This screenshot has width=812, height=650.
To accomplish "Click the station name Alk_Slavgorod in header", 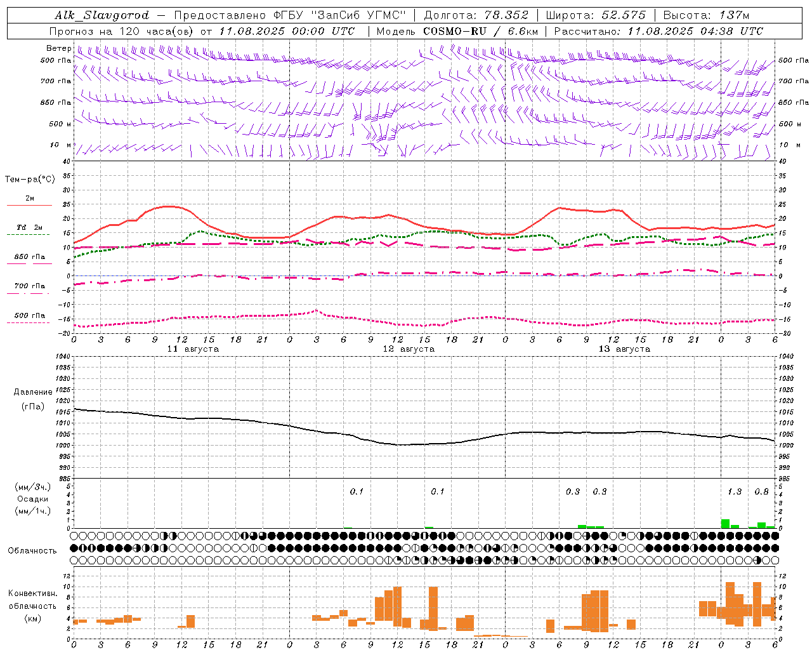I will [x=102, y=15].
